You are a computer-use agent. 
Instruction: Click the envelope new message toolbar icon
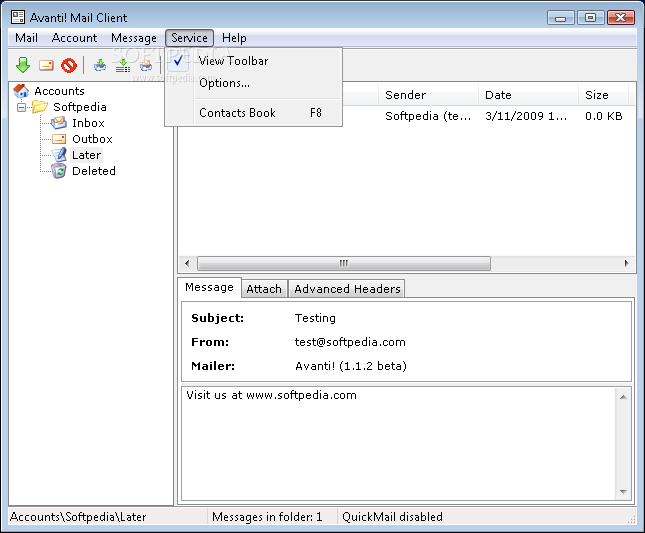tap(46, 65)
